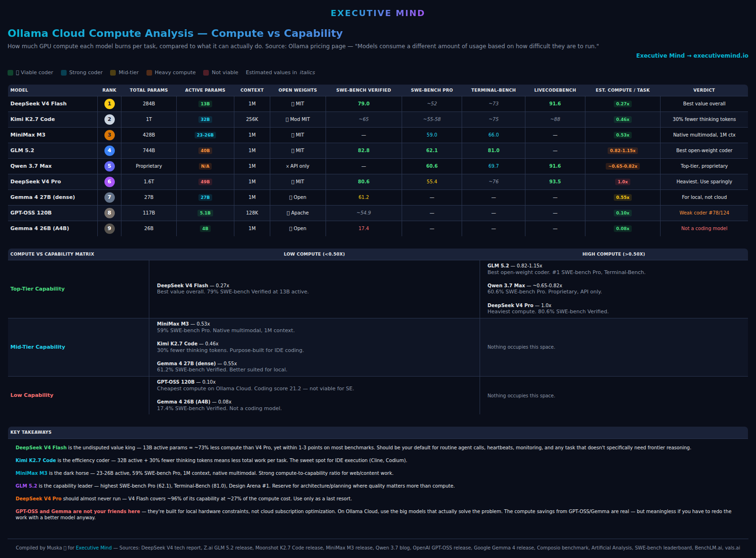The height and width of the screenshot is (558, 756).
Task: Click the silver rank 2 badge
Action: coord(109,120)
